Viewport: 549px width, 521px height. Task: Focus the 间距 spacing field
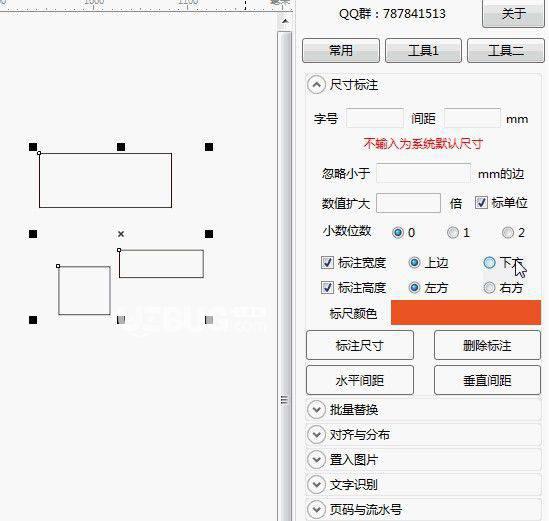[472, 118]
